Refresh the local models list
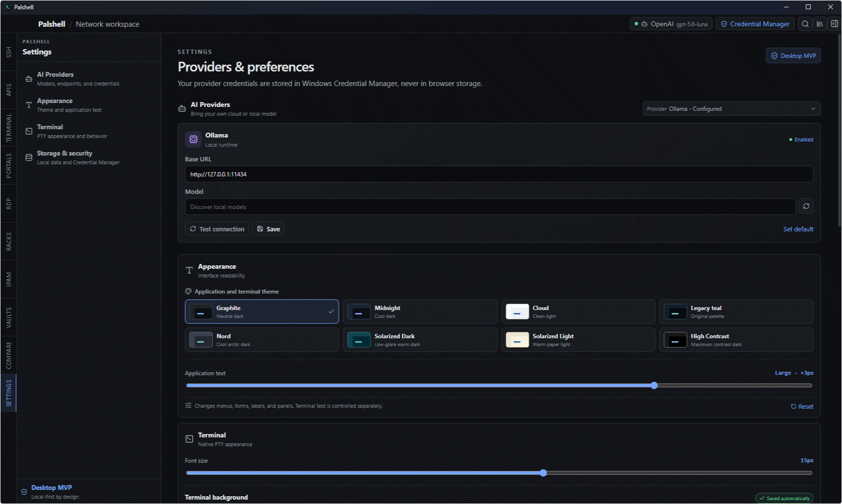This screenshot has height=504, width=842. 806,206
